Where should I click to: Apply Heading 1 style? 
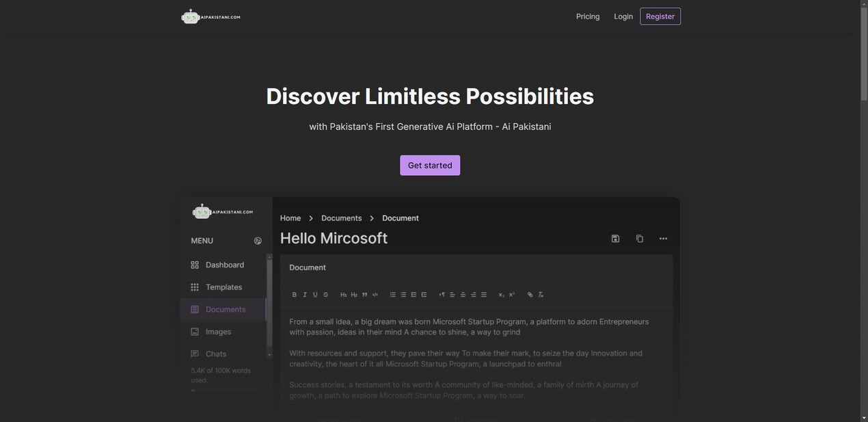343,295
